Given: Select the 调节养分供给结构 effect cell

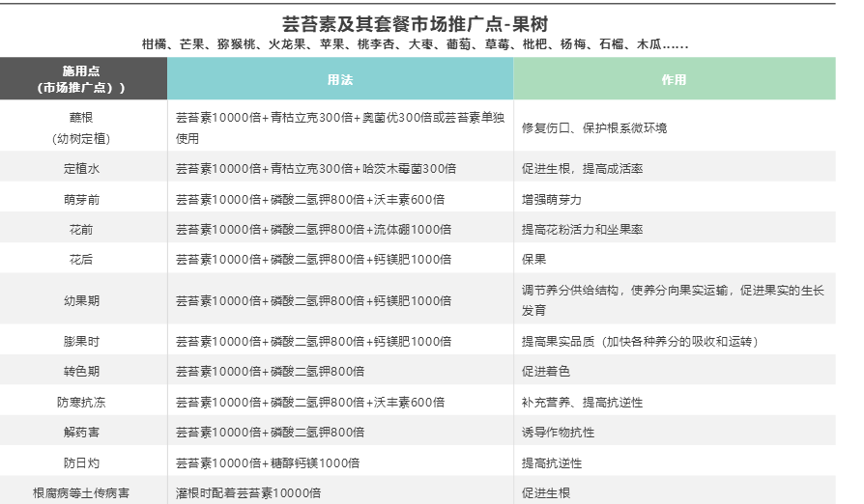Looking at the screenshot, I should click(x=673, y=300).
